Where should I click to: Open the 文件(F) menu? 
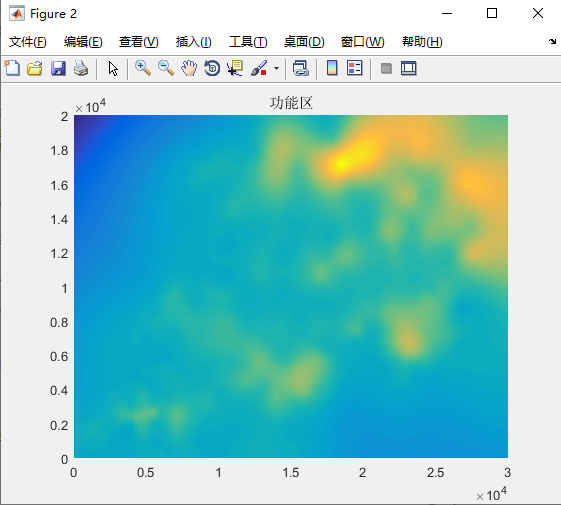[x=28, y=42]
